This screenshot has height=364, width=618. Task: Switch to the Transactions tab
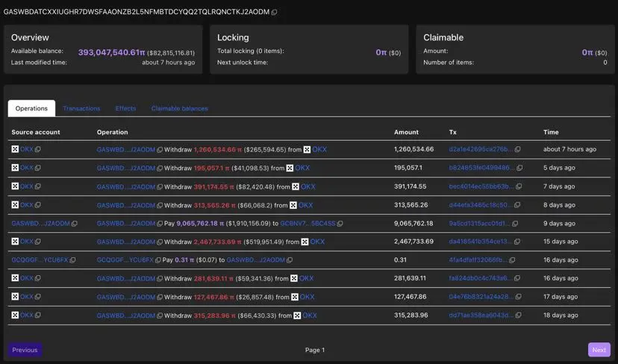coord(81,109)
